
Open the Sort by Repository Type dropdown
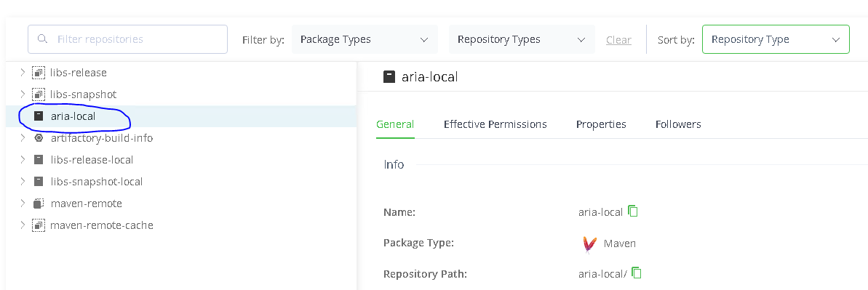[776, 39]
